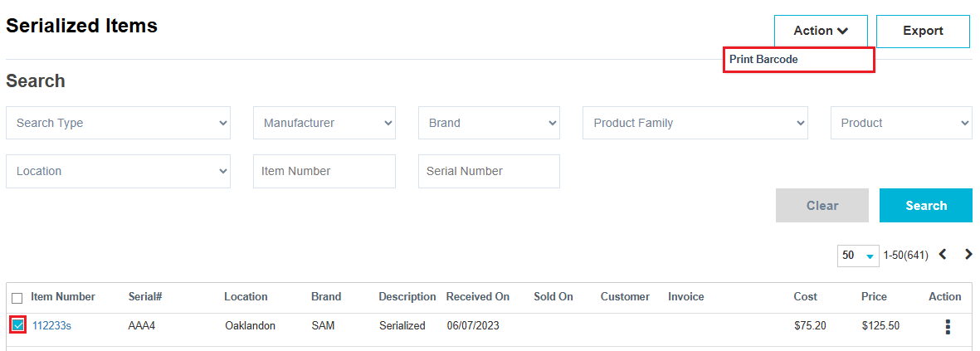980x351 pixels.
Task: Open the Product dropdown
Action: tap(901, 123)
